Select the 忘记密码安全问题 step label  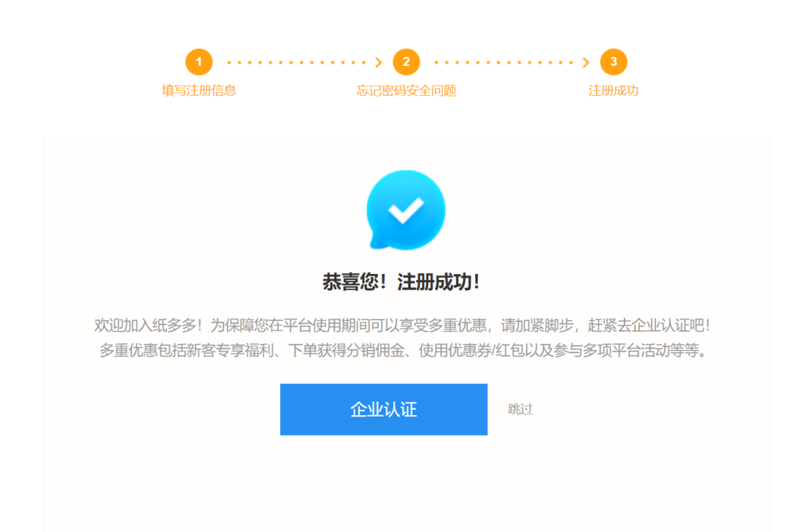click(x=406, y=90)
